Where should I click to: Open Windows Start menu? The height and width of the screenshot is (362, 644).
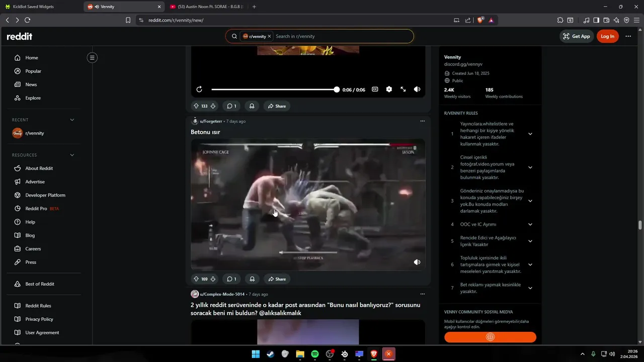256,354
